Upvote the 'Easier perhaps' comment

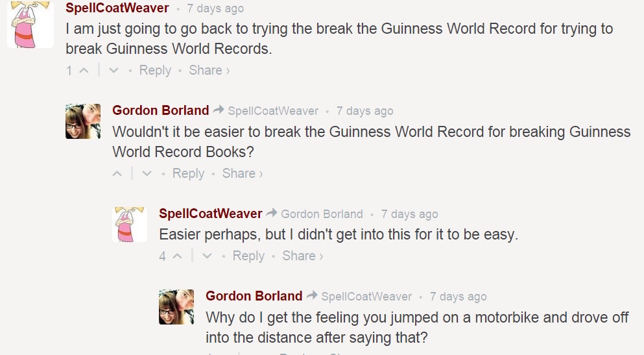(177, 256)
